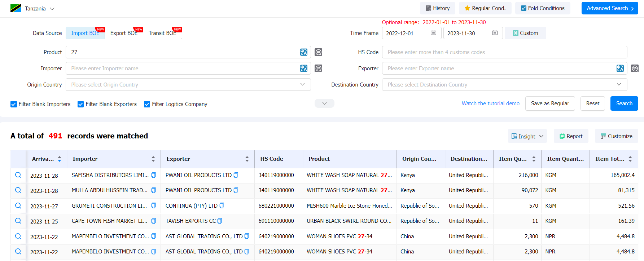Screen dimensions: 644x261
Task: Copy GRUMETI CONSTRUCTION importer name
Action: [154, 206]
